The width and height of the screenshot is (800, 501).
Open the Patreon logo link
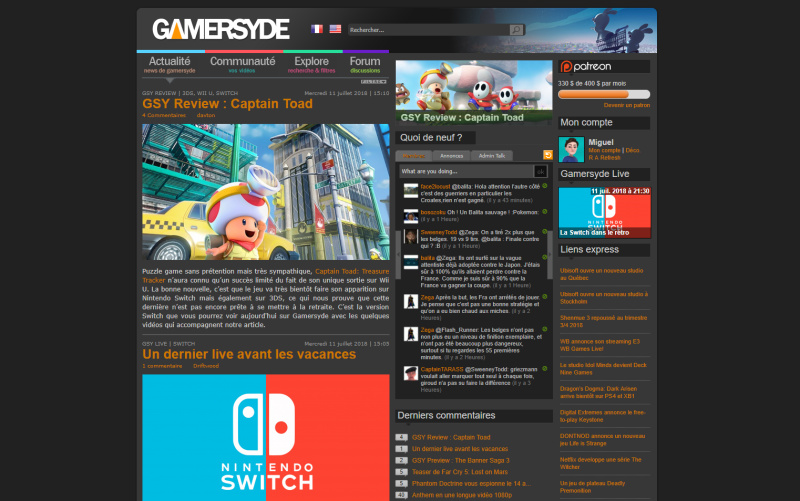(586, 67)
